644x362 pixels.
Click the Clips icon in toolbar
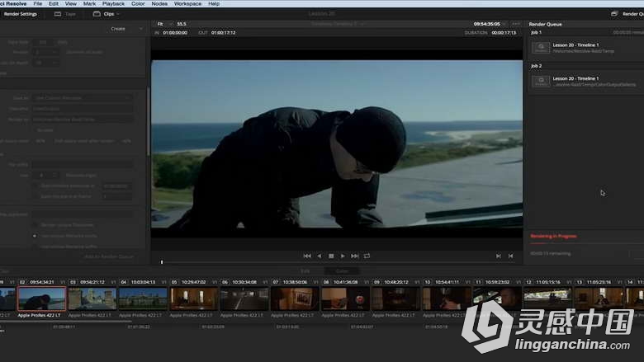97,14
